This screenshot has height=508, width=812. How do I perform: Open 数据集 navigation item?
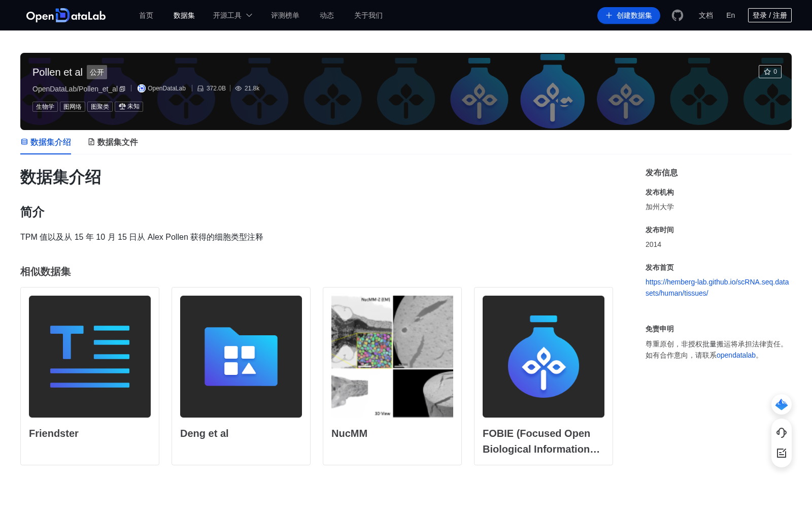pos(184,15)
